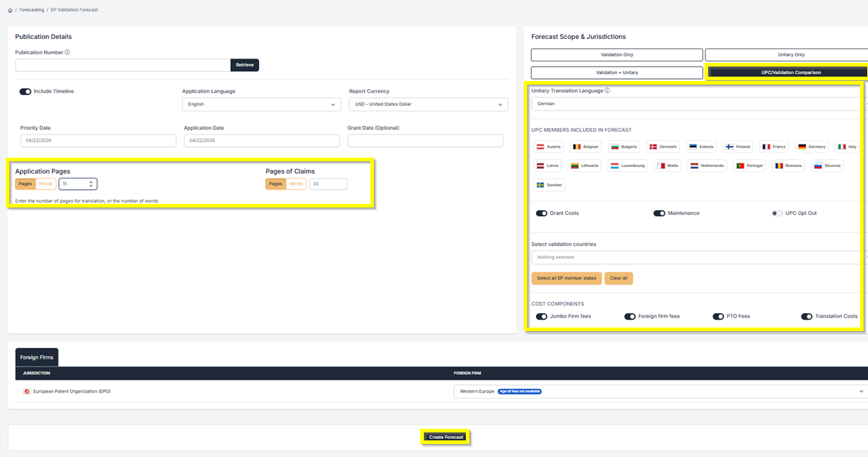Viewport: 868px width, 457px height.
Task: Click the Unitary Translation Language info icon
Action: pyautogui.click(x=607, y=91)
